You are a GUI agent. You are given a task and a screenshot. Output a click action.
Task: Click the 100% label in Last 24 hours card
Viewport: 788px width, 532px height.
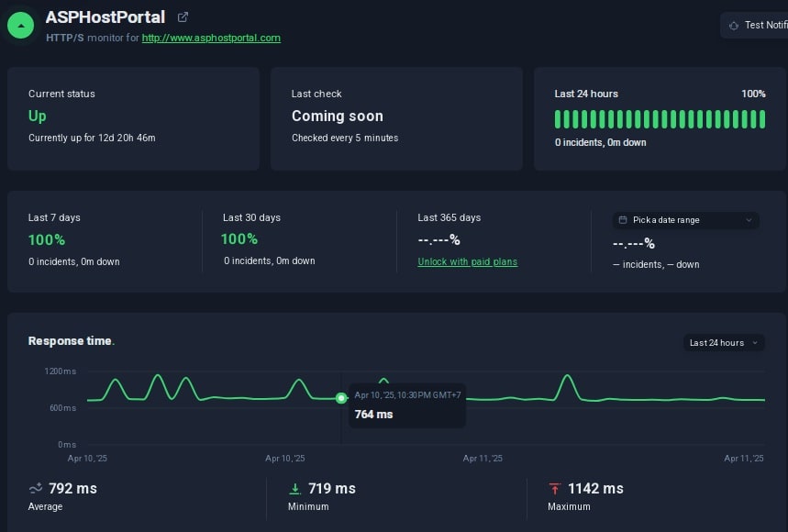coord(753,94)
